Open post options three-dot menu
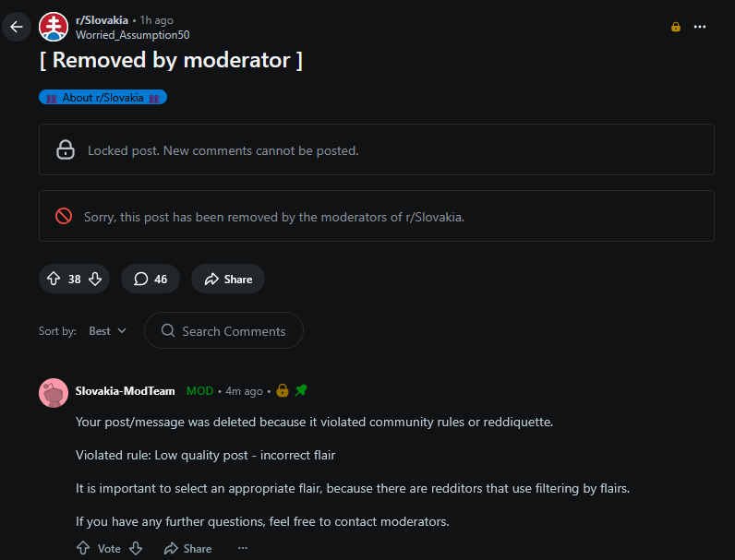The height and width of the screenshot is (560, 735). pyautogui.click(x=700, y=27)
